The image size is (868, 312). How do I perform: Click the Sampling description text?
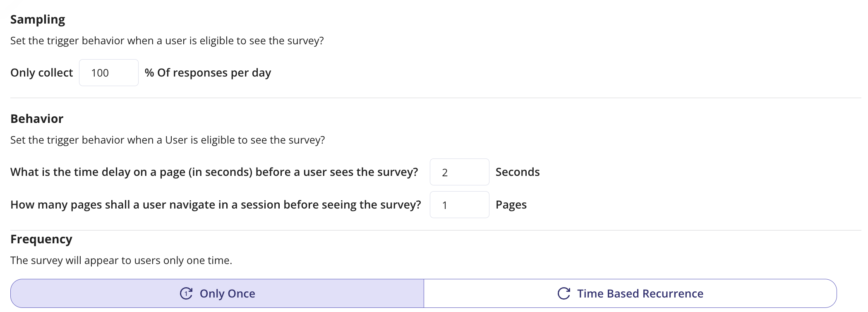[x=167, y=41]
